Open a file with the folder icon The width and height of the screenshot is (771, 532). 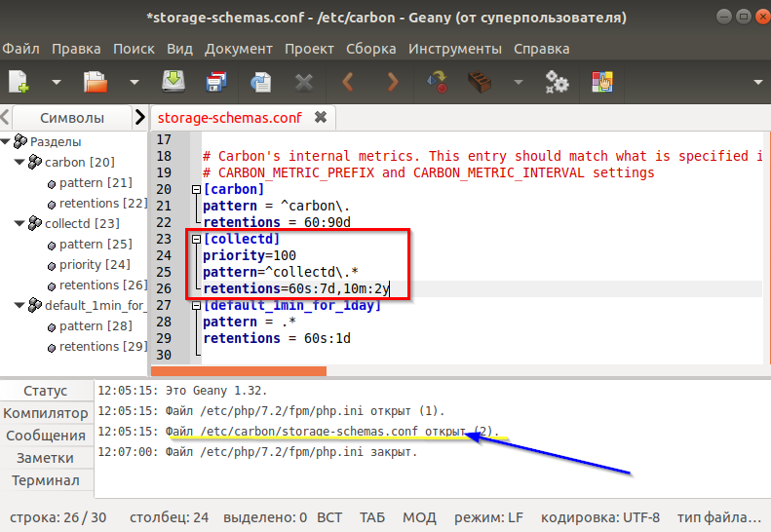(x=96, y=82)
